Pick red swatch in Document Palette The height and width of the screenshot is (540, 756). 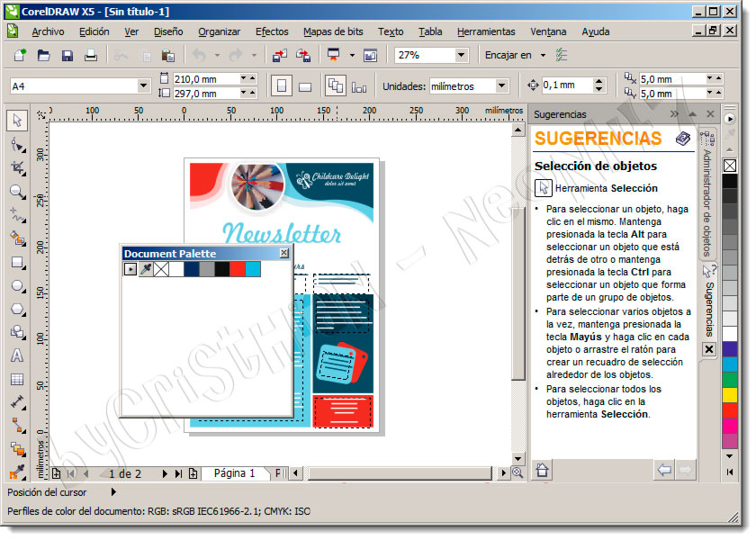click(238, 269)
